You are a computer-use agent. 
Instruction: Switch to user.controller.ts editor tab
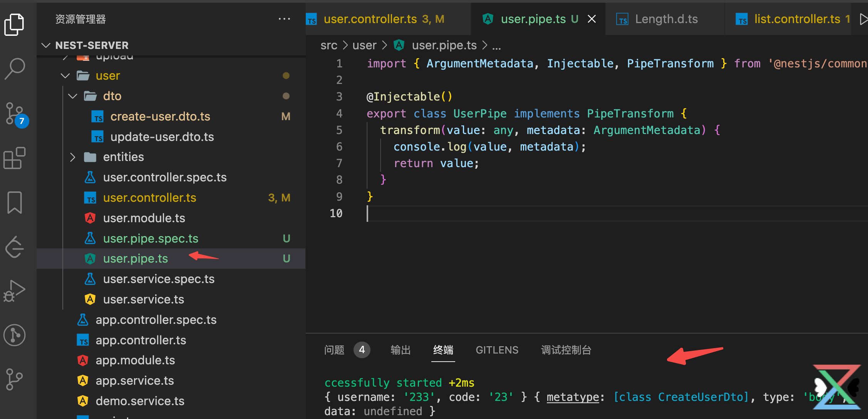(370, 19)
